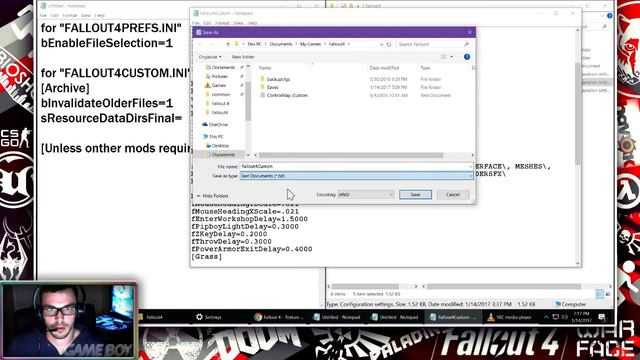Open the Save As help button
640x360 pixels.
pyautogui.click(x=467, y=57)
